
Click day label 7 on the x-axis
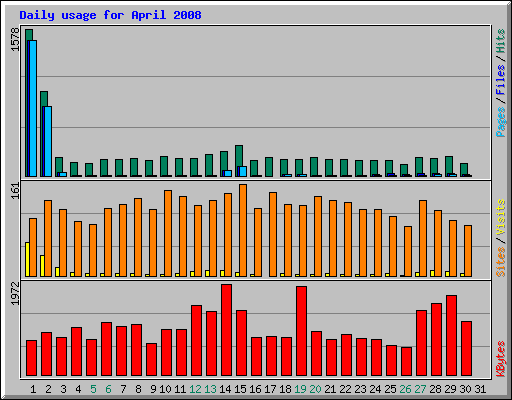[x=123, y=389]
